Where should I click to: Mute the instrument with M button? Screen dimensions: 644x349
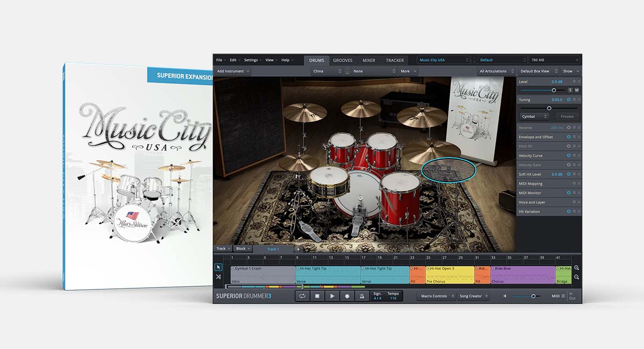pos(577,90)
